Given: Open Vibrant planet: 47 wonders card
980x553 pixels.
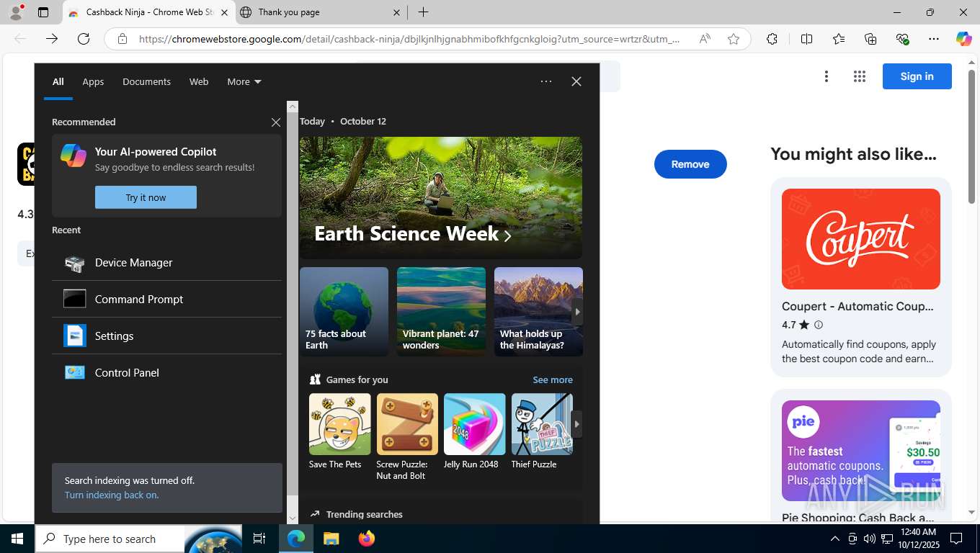Looking at the screenshot, I should click(441, 312).
